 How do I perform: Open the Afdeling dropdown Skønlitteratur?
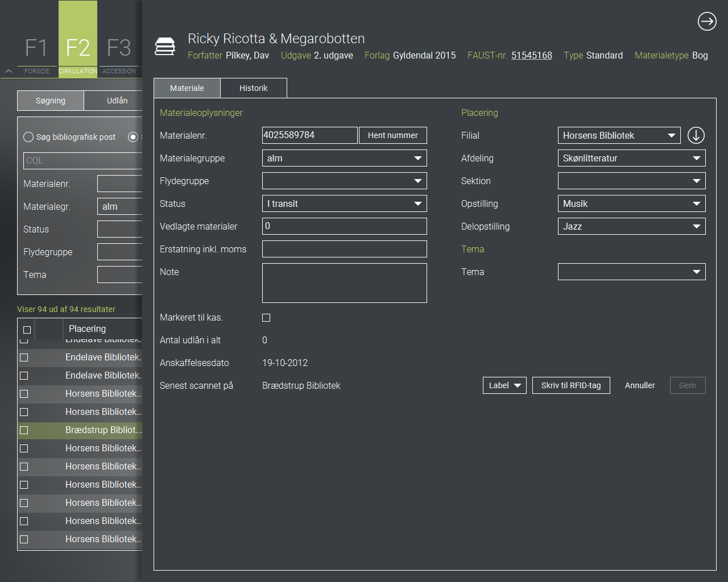pos(632,158)
